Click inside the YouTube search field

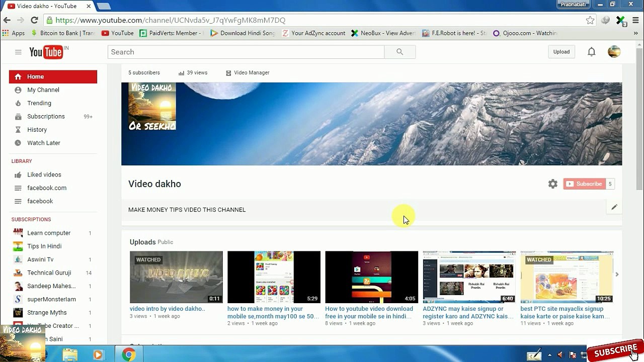coord(246,52)
